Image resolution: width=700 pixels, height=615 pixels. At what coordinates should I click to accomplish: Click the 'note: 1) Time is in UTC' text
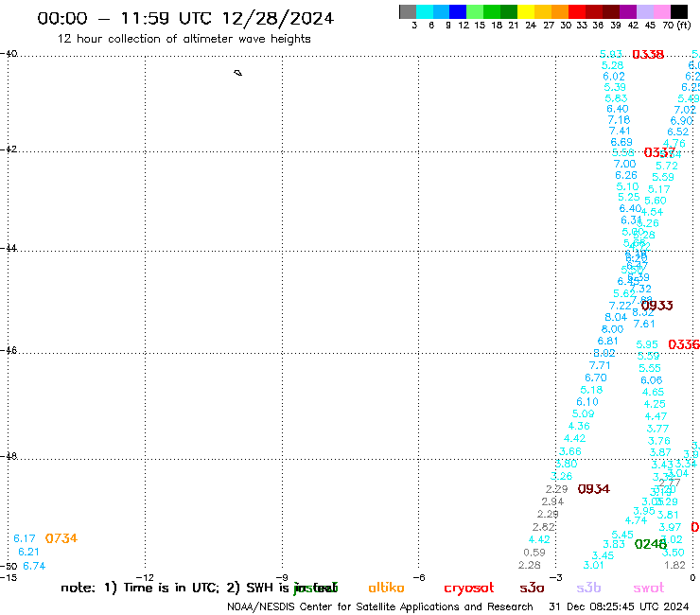click(140, 588)
